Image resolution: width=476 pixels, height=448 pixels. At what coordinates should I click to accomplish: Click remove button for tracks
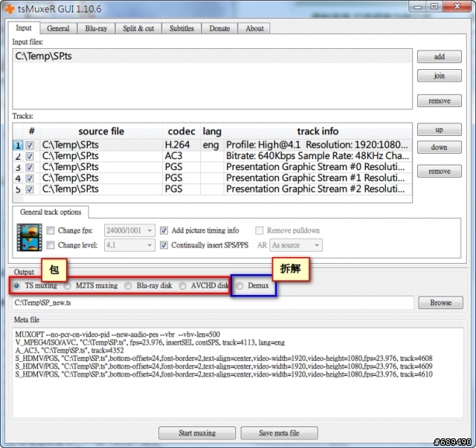click(440, 171)
